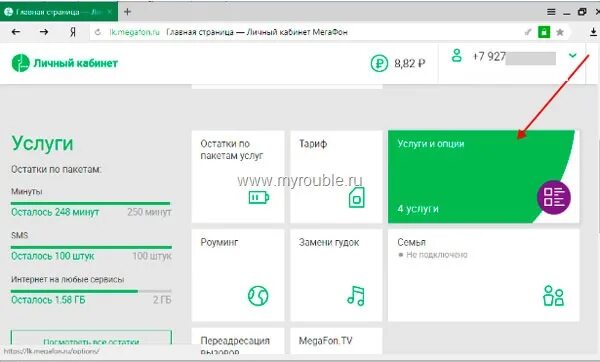Screen dimensions: 600x362
Task: Click Осталось 248 минут text
Action: (55, 212)
